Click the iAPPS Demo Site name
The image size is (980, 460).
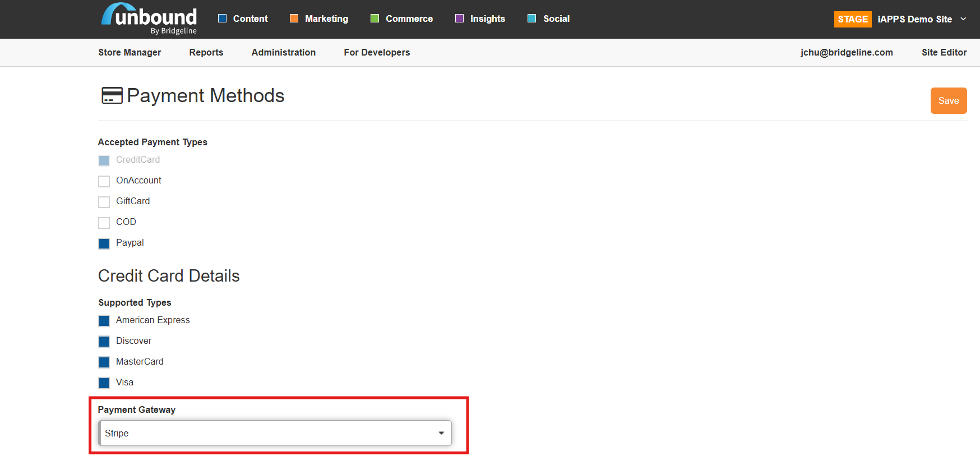pos(914,19)
